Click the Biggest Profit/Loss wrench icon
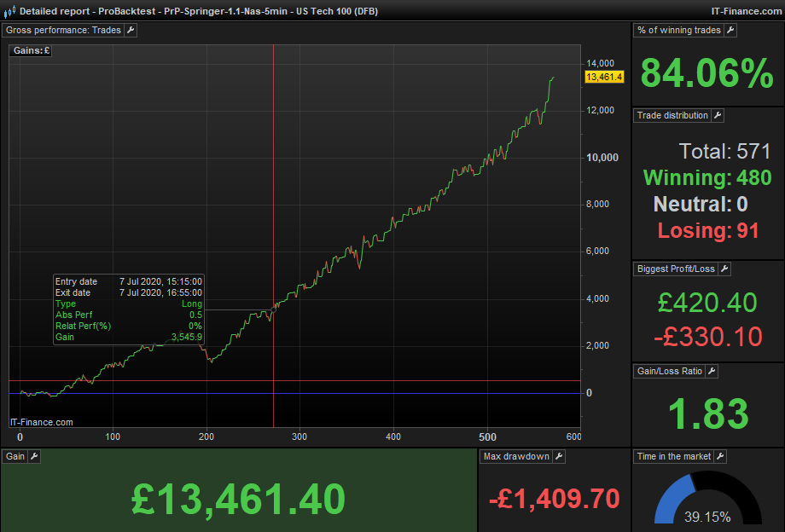Image resolution: width=785 pixels, height=532 pixels. pyautogui.click(x=724, y=269)
